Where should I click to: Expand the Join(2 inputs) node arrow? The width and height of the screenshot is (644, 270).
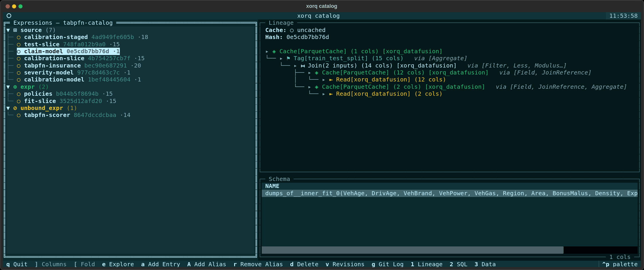point(296,66)
